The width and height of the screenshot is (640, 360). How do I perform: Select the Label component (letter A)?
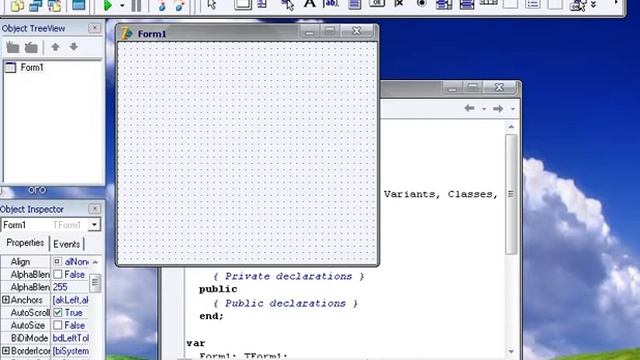coord(310,4)
